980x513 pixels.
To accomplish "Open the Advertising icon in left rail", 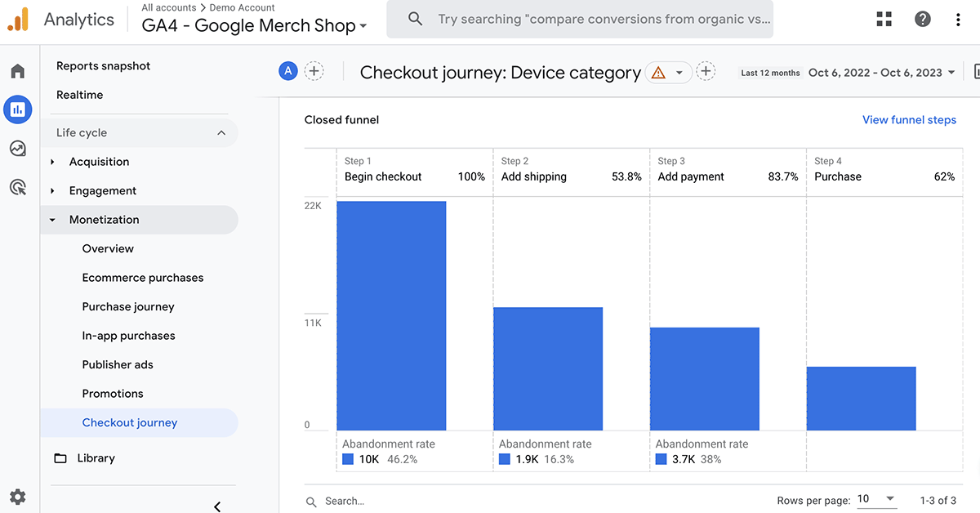I will 18,187.
